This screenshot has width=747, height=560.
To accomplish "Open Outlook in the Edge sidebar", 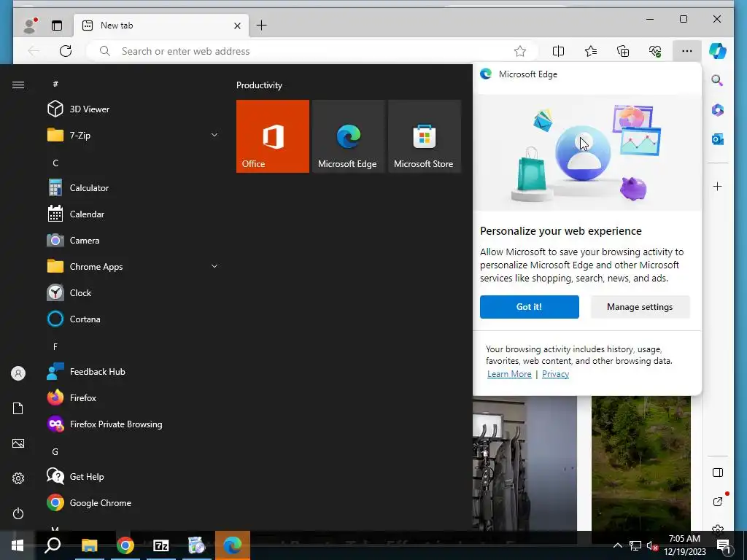I will 718,139.
